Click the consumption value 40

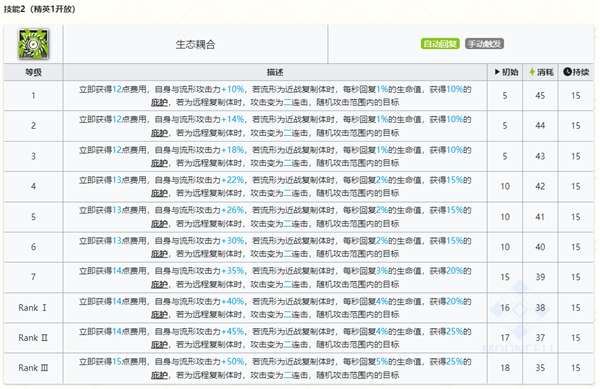(x=540, y=247)
